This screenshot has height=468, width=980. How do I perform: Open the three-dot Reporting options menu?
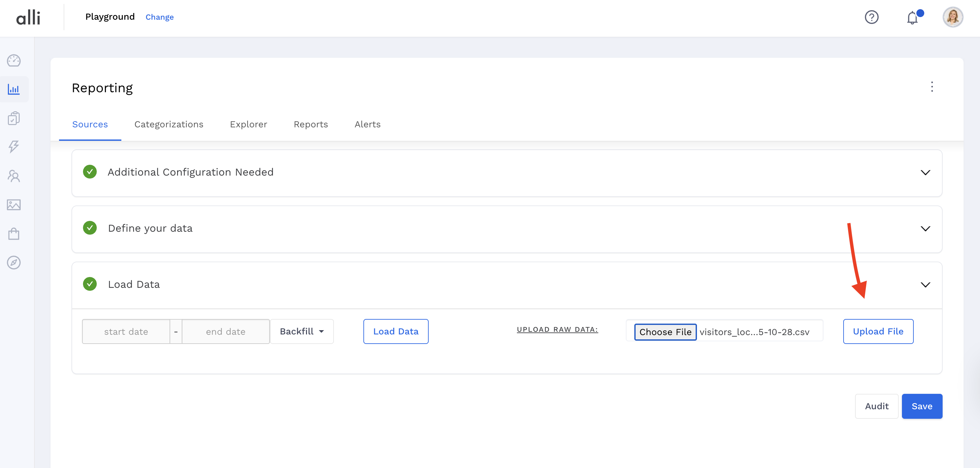pyautogui.click(x=932, y=87)
